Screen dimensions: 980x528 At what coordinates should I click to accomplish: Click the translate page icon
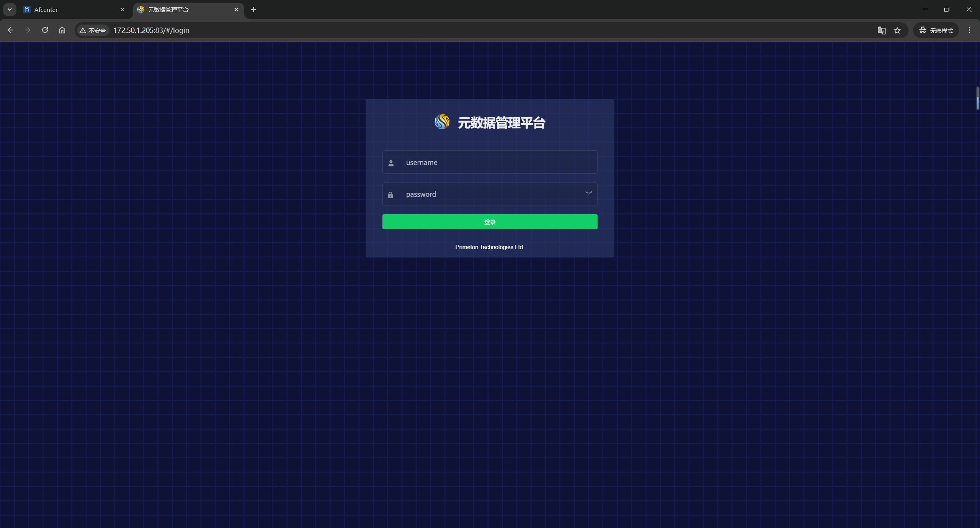(x=882, y=30)
